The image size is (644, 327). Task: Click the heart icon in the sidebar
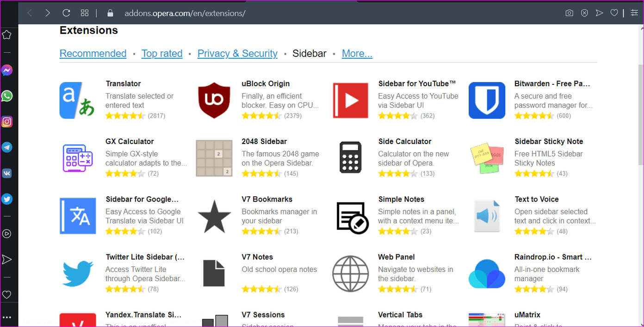pos(6,295)
